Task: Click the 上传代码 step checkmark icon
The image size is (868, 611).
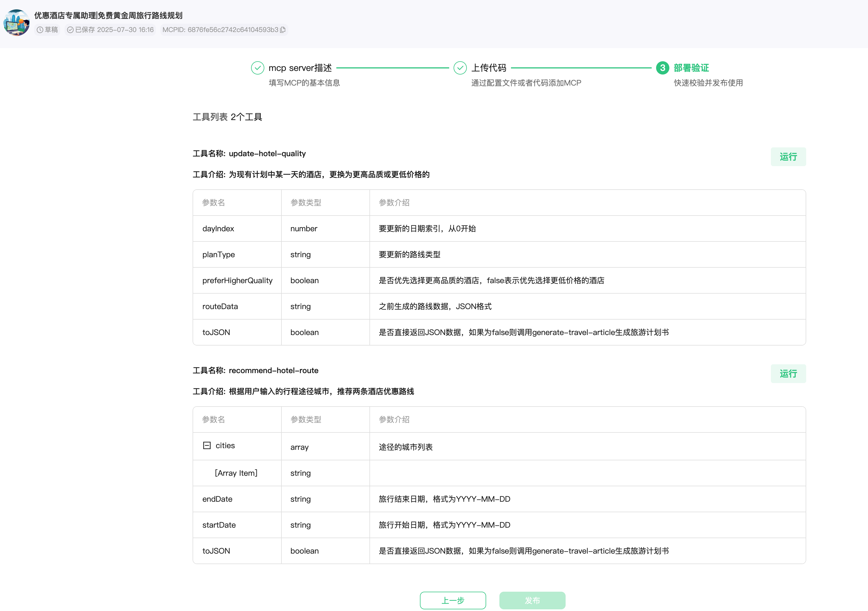Action: tap(460, 68)
